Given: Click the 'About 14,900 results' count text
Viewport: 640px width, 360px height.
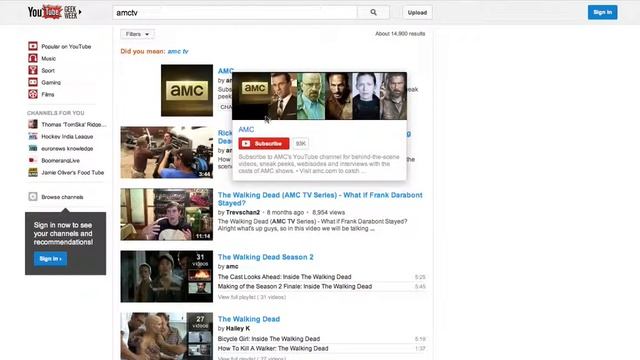Looking at the screenshot, I should coord(400,34).
